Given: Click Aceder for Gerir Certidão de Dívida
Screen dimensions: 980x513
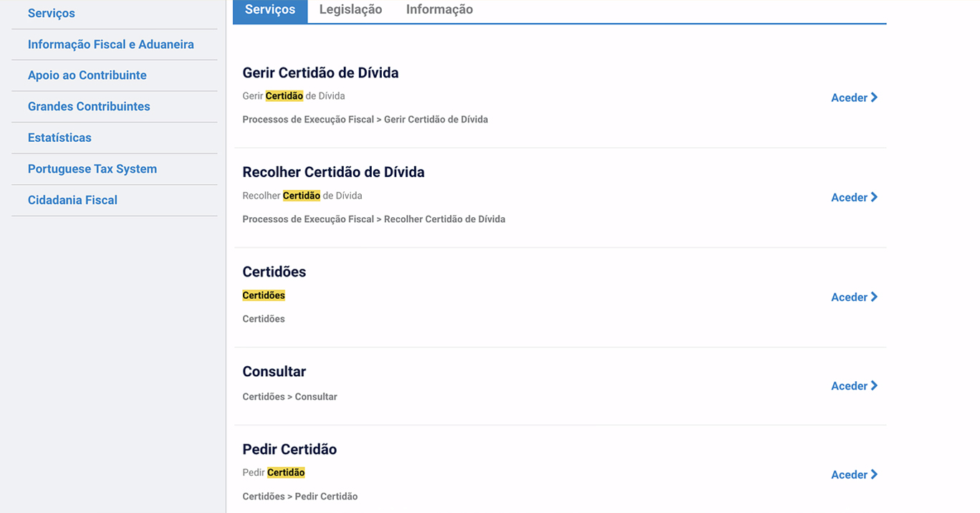Looking at the screenshot, I should (x=854, y=98).
